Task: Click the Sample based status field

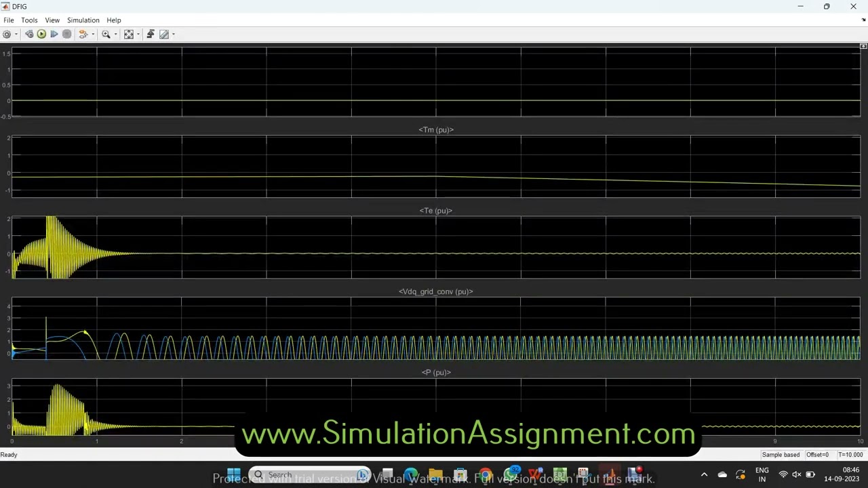Action: point(781,455)
